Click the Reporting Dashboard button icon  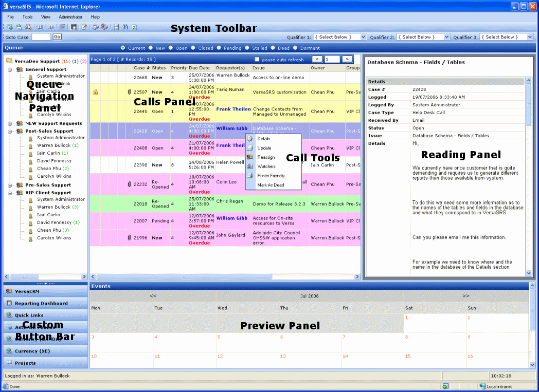(9, 303)
